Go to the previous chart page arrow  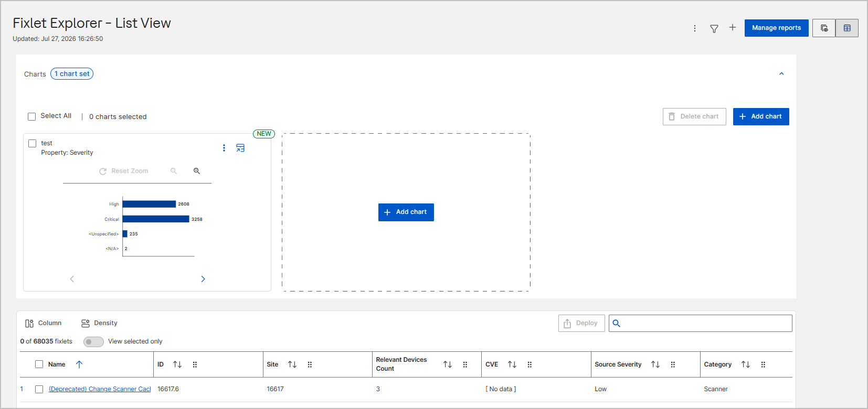72,279
